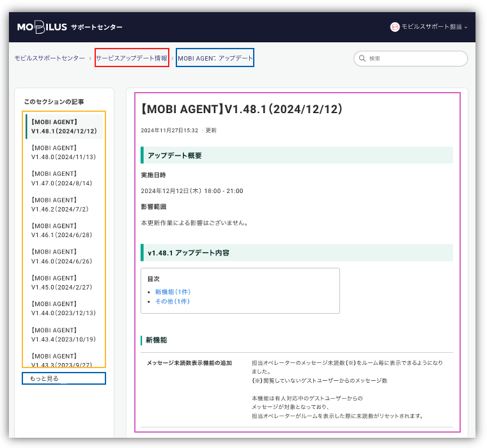Open sidebar article V1.45.0 (2024/2/27)
The height and width of the screenshot is (448, 487).
(62, 282)
